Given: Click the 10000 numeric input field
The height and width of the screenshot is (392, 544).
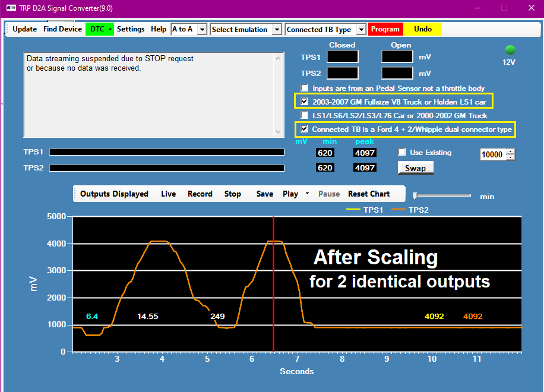Looking at the screenshot, I should point(493,154).
